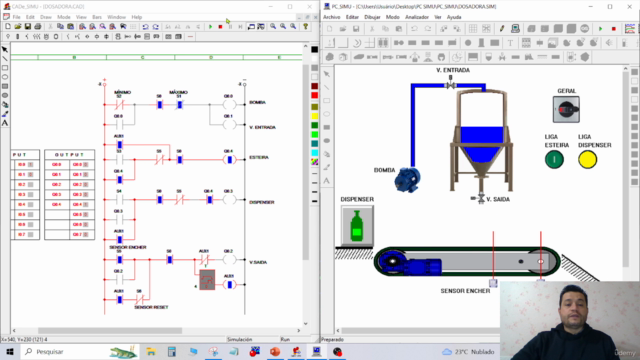Start PC_SIMU simulation with green play icon
640x360 pixels.
pyautogui.click(x=600, y=29)
